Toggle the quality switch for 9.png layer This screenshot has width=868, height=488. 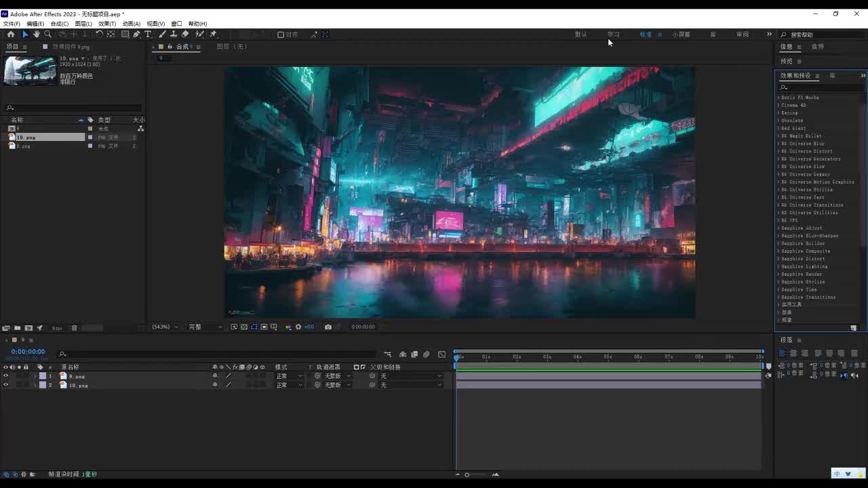(229, 376)
